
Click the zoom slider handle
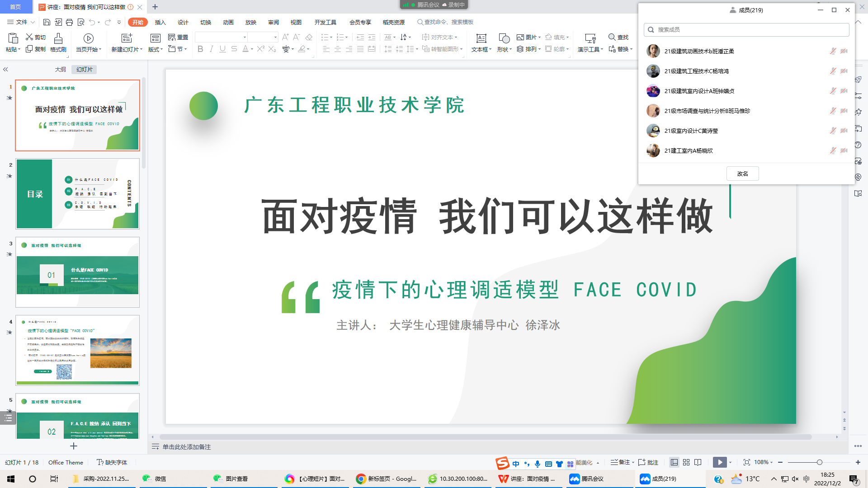coord(819,462)
